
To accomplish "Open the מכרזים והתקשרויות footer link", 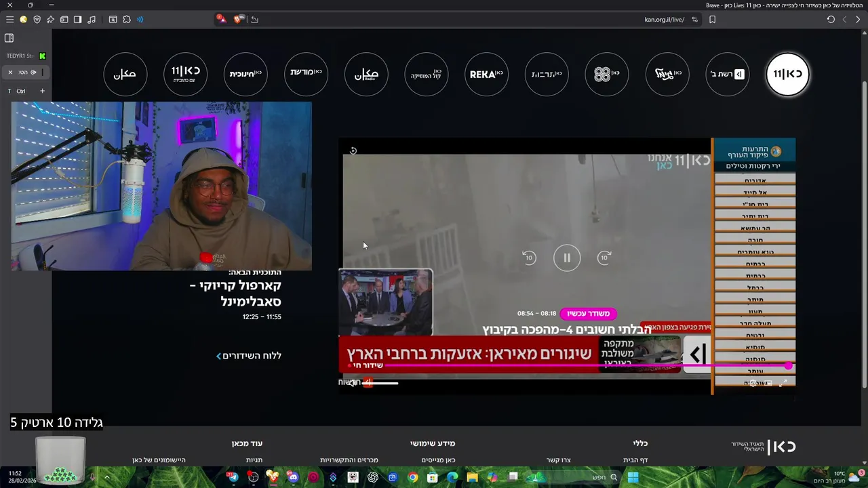I will pyautogui.click(x=349, y=460).
